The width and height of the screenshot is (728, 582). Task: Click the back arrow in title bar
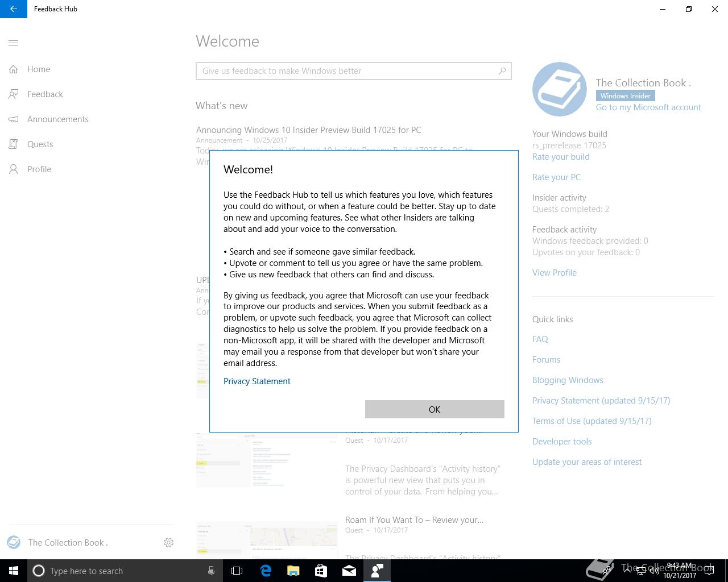14,9
